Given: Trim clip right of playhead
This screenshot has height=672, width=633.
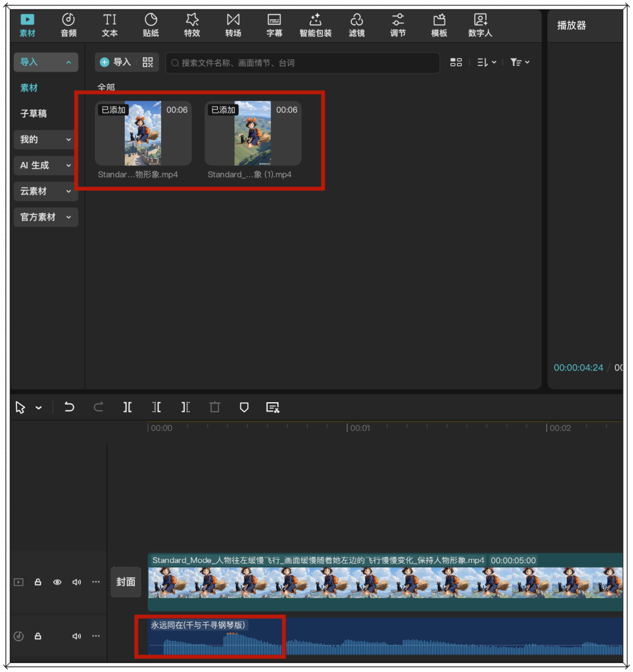Looking at the screenshot, I should pos(186,407).
